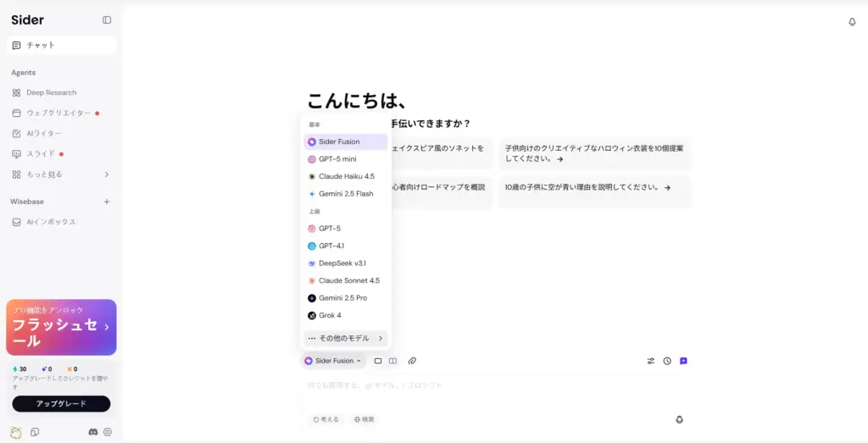Screen dimensions: 868x443
Task: Click the microphone voice input icon
Action: [x=679, y=420]
